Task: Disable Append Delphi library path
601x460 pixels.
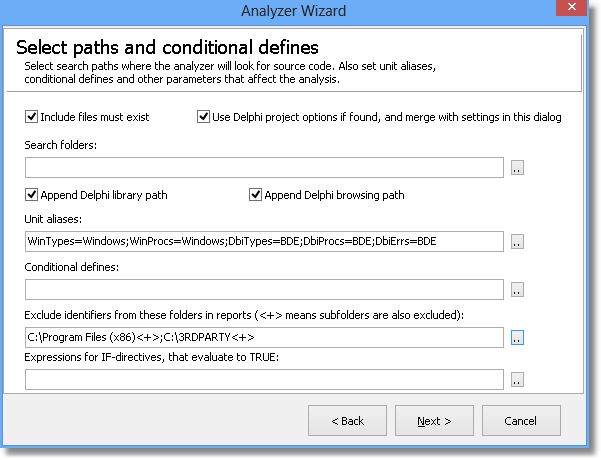Action: coord(31,195)
